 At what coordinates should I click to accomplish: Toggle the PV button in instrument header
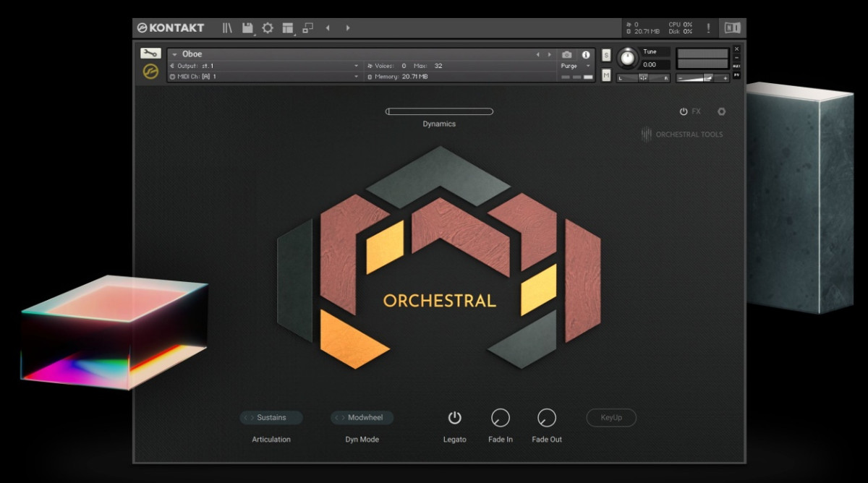point(737,74)
